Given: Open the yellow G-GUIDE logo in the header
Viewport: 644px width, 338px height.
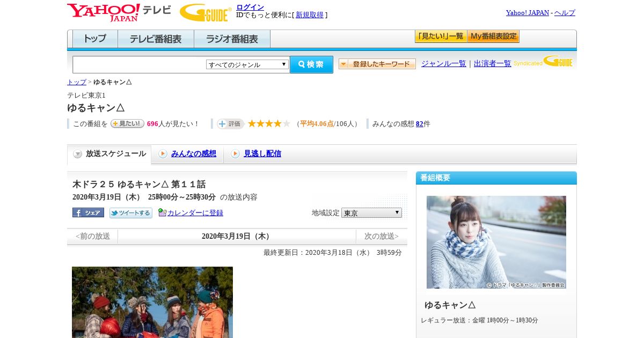Looking at the screenshot, I should 206,13.
